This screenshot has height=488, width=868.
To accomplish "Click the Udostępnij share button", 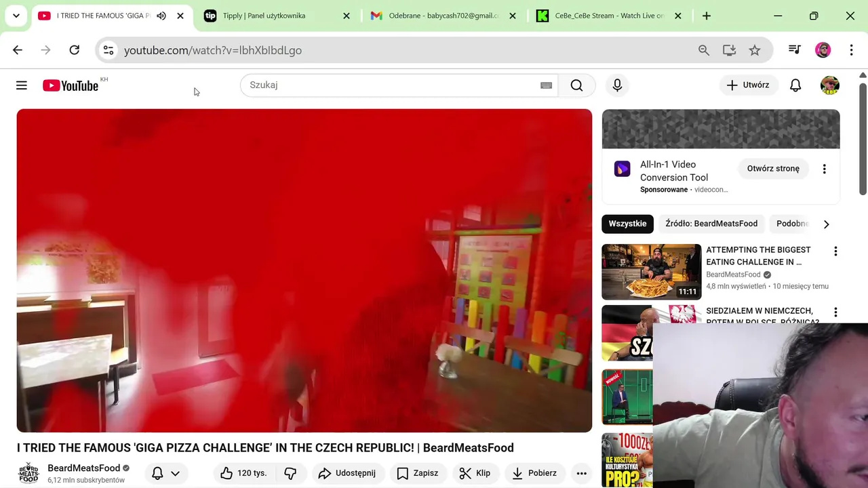I will point(347,473).
